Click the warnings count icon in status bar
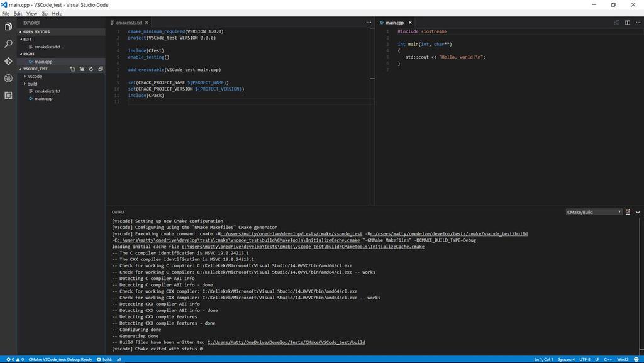The width and height of the screenshot is (644, 363). (x=18, y=359)
